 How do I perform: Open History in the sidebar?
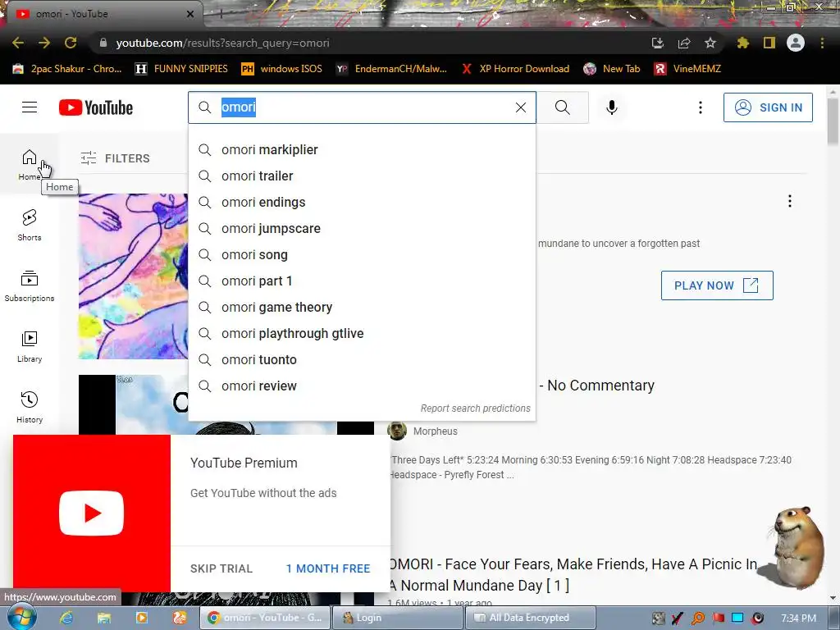30,407
